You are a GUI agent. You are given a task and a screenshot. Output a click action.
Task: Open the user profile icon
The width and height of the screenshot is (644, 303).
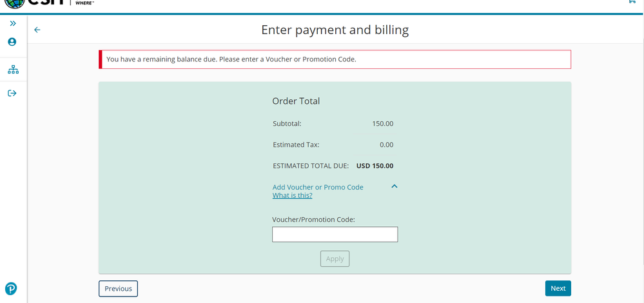pyautogui.click(x=12, y=42)
